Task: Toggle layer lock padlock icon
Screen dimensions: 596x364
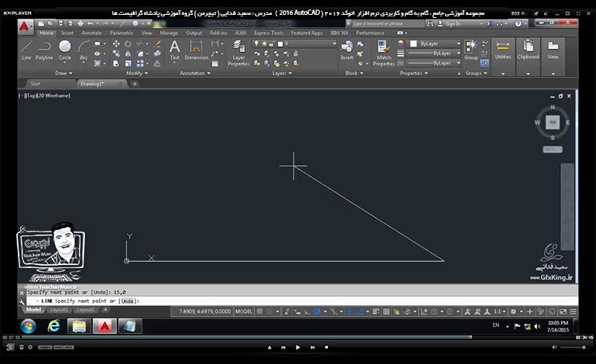Action: [272, 44]
